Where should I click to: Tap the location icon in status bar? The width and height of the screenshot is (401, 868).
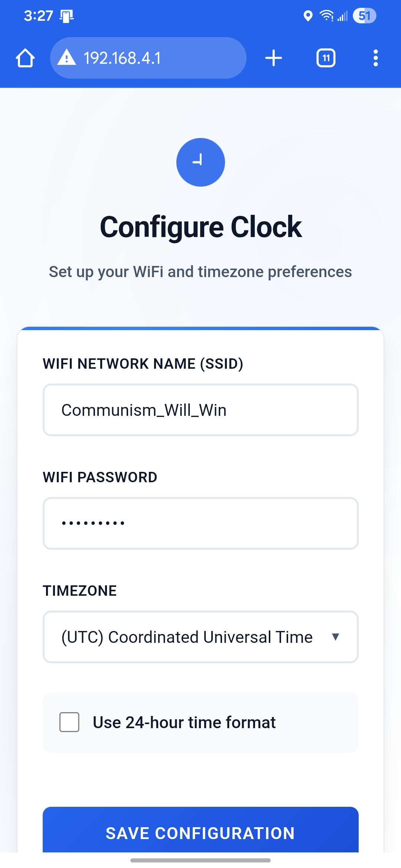pyautogui.click(x=308, y=16)
